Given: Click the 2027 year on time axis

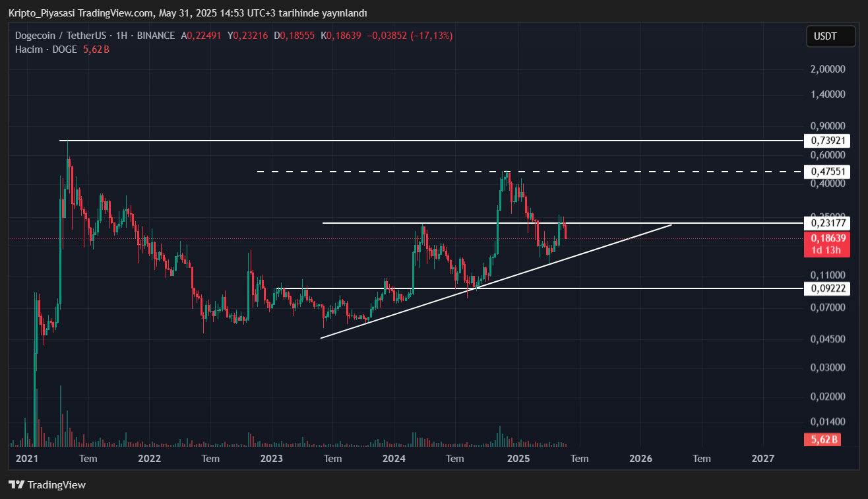Looking at the screenshot, I should 763,458.
